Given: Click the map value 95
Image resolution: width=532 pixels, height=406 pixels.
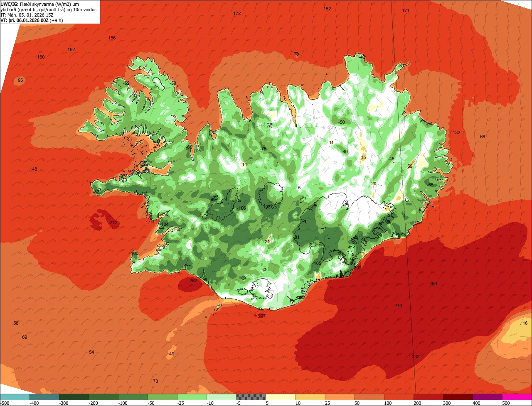Looking at the screenshot, I should tap(20, 80).
